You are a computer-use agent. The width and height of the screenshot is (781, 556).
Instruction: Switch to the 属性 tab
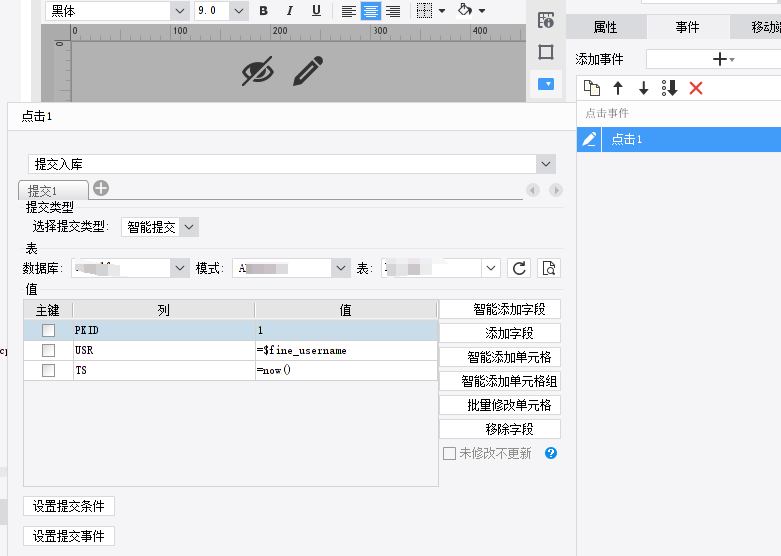pos(605,27)
